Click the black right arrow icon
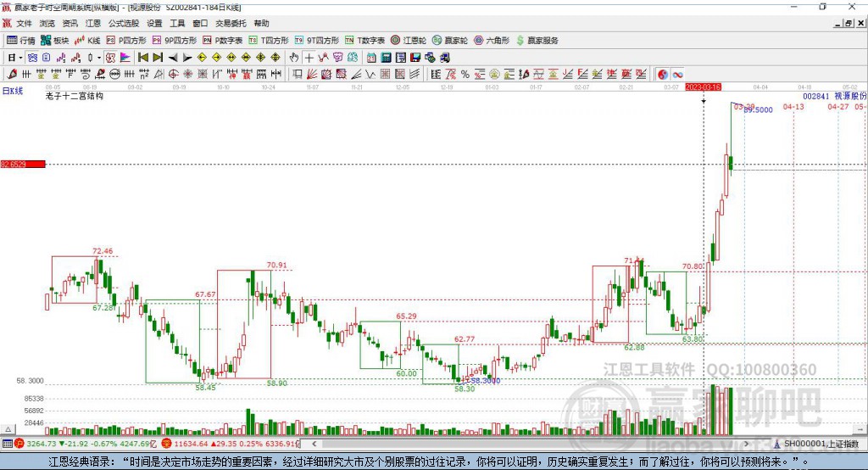The width and height of the screenshot is (868, 470). tap(187, 58)
